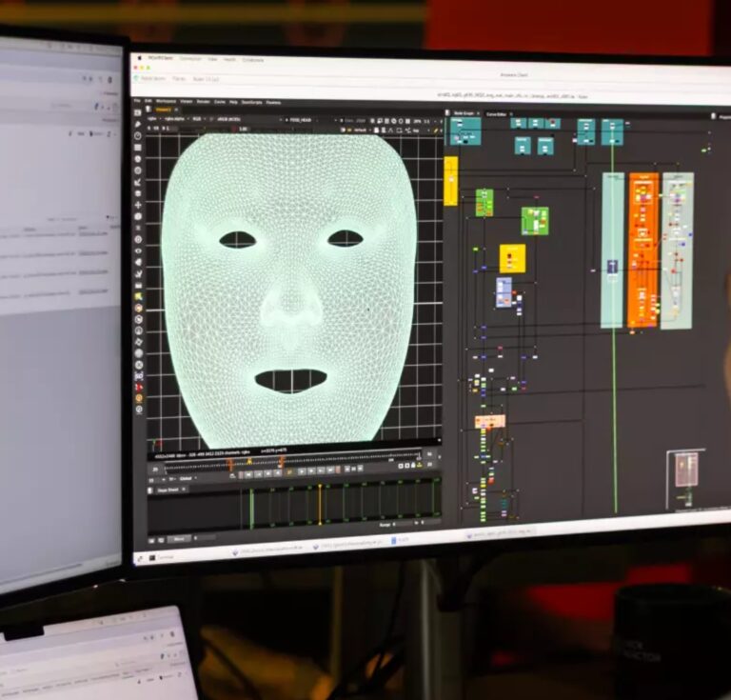Open the Particles nodes toolbar icon
Screen dimensions: 731x700
click(138, 228)
